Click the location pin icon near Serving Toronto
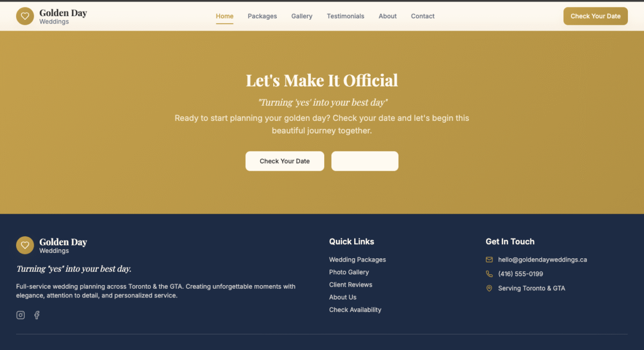This screenshot has width=644, height=350. coord(489,288)
